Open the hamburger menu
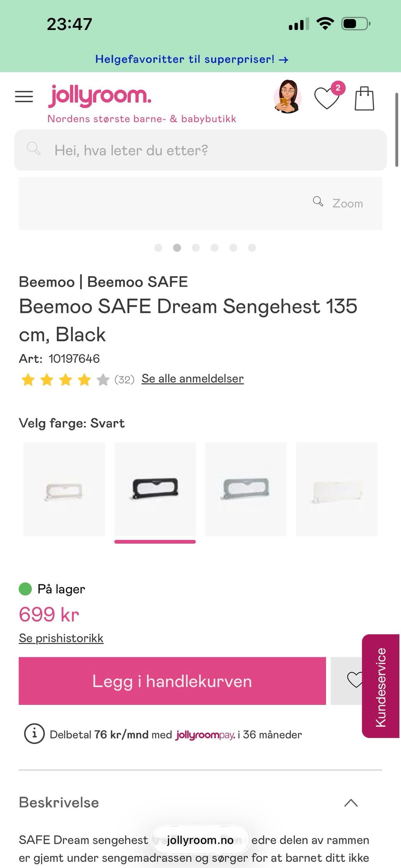 [24, 97]
